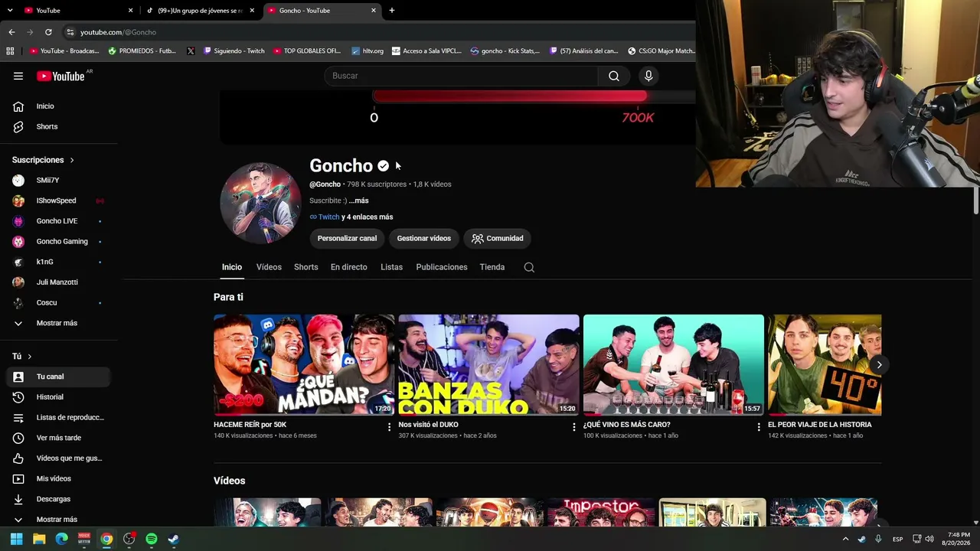Screen dimensions: 980x551
Task: Search within the Goncho channel
Action: pos(529,267)
